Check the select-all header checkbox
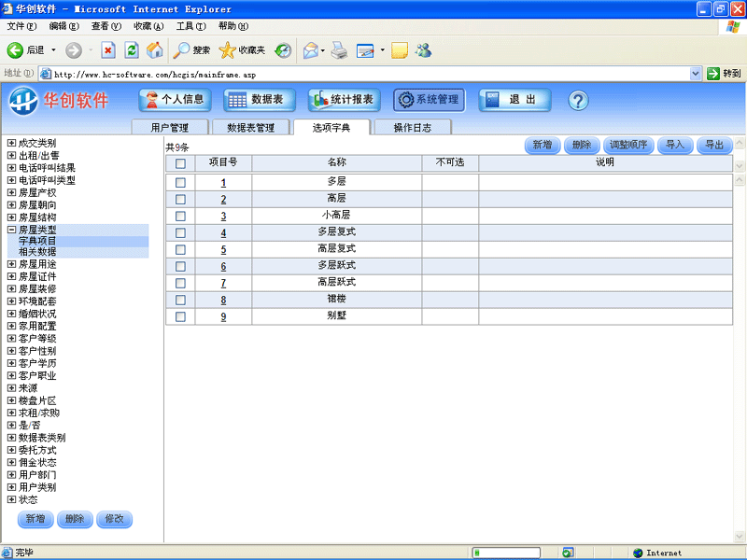Screen dimensions: 747x560 (x=180, y=163)
